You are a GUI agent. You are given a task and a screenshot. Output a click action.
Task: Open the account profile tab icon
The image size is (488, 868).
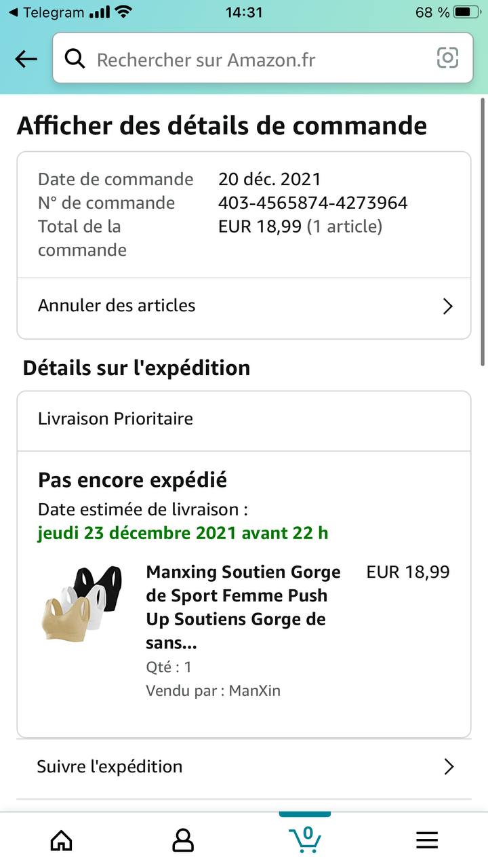(x=183, y=840)
